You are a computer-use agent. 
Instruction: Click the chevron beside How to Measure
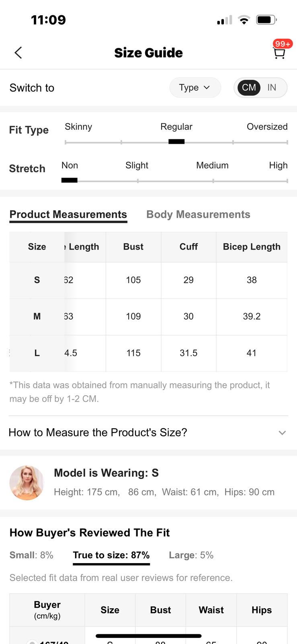coord(282,433)
